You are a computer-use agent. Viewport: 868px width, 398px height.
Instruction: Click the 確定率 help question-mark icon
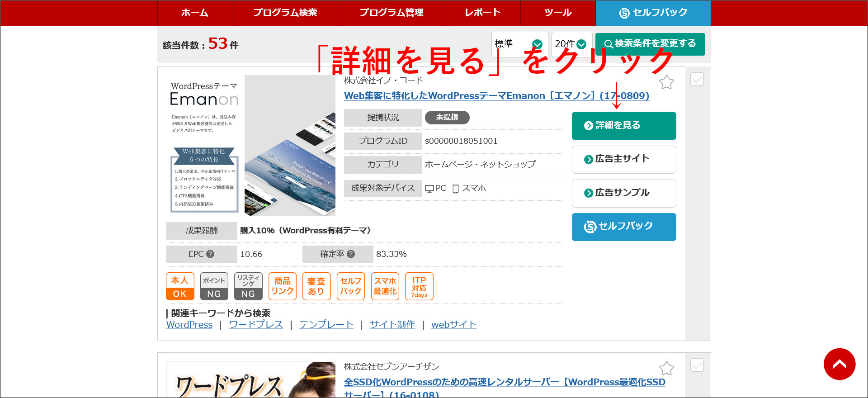point(351,254)
